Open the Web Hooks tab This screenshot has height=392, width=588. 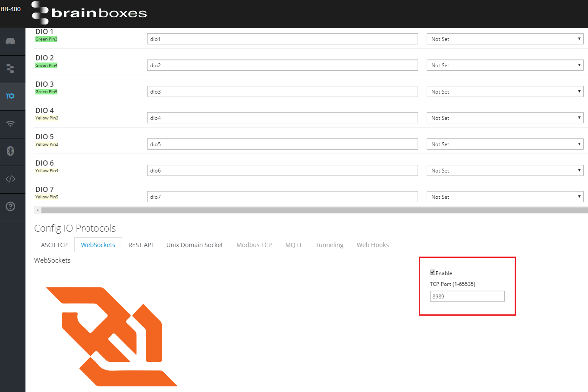373,245
